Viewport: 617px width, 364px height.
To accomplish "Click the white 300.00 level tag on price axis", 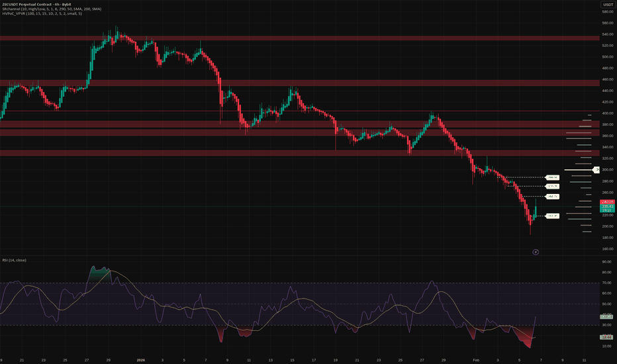I will [597, 169].
